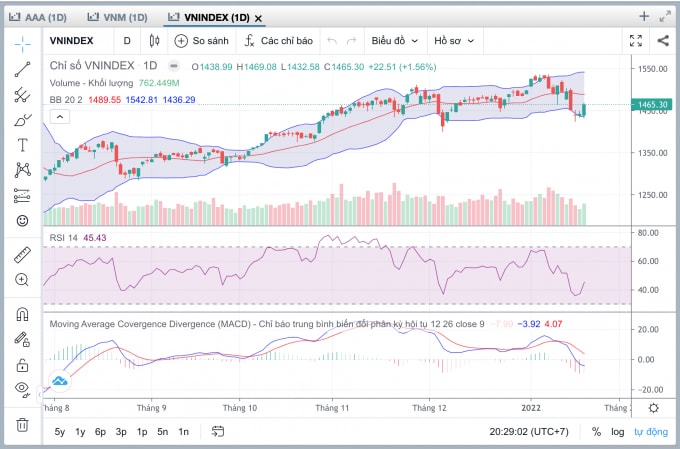
Task: Share the chart via share icon
Action: click(663, 41)
